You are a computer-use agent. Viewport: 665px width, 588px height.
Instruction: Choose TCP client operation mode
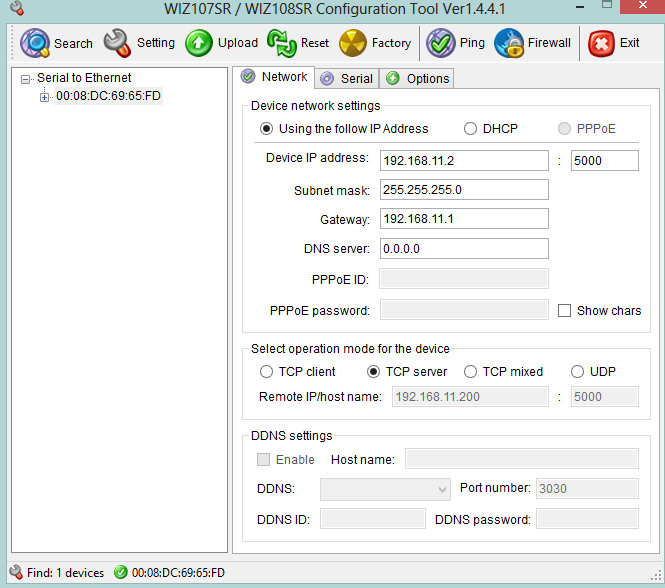pyautogui.click(x=266, y=372)
